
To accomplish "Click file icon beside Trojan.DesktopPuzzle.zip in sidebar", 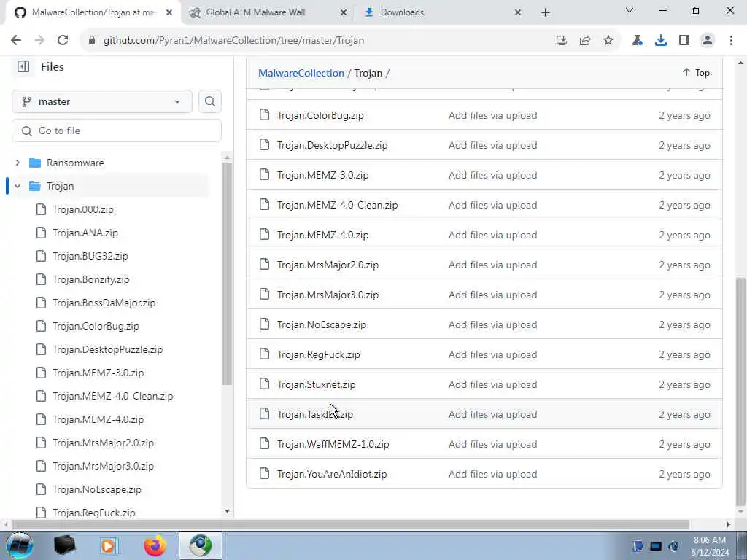I will [x=42, y=349].
